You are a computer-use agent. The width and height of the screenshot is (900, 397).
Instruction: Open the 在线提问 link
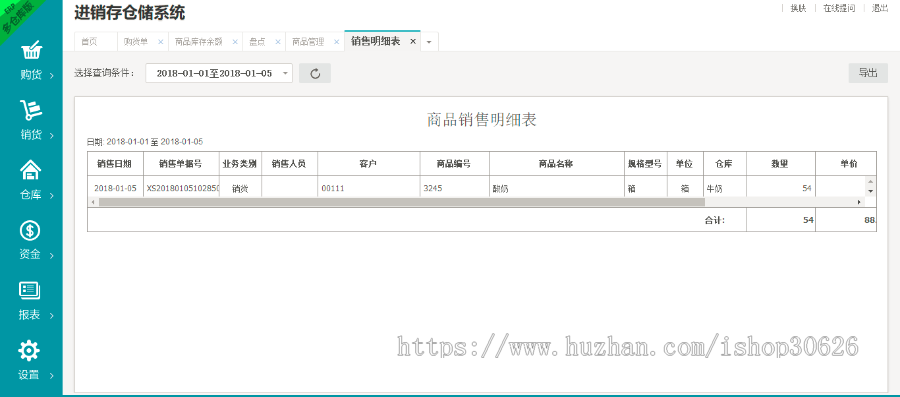tap(839, 8)
